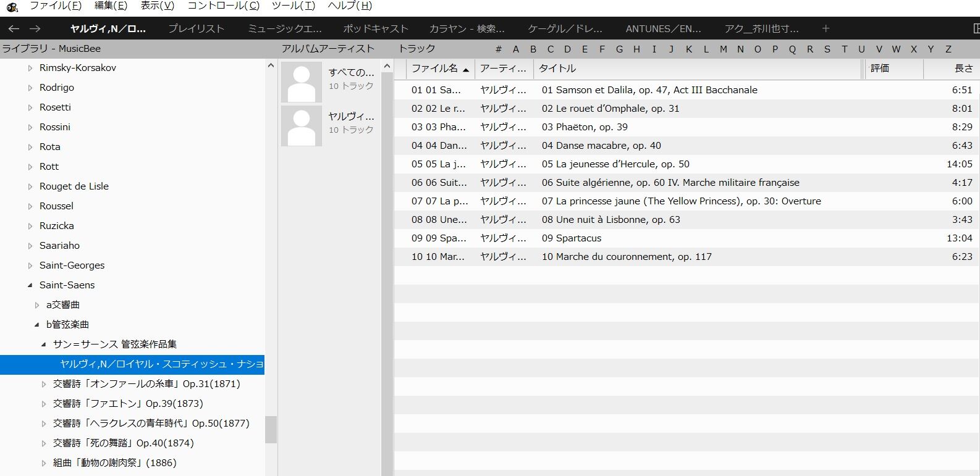
Task: Click the アルバムアーティスト panel header
Action: click(x=328, y=49)
